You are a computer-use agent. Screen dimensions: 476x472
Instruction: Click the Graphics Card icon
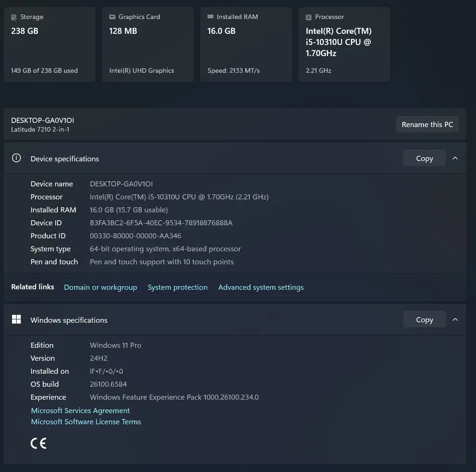(112, 17)
